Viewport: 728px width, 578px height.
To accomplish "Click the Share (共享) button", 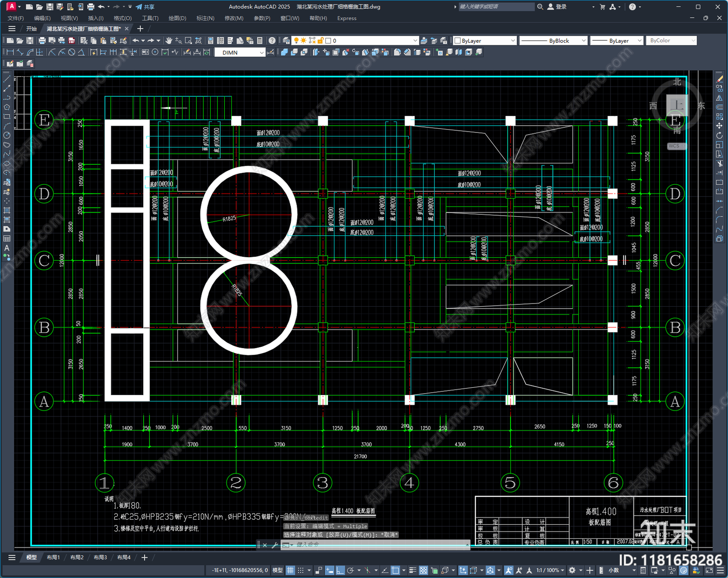I will (x=145, y=7).
